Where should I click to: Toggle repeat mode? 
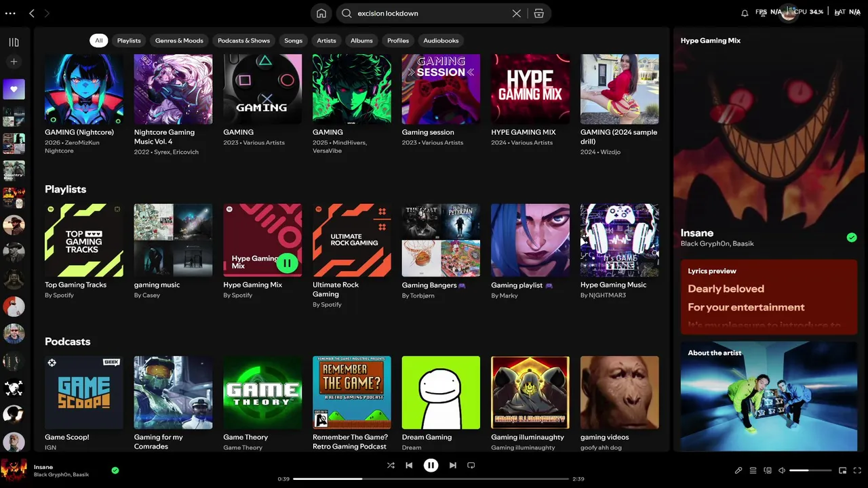point(471,465)
